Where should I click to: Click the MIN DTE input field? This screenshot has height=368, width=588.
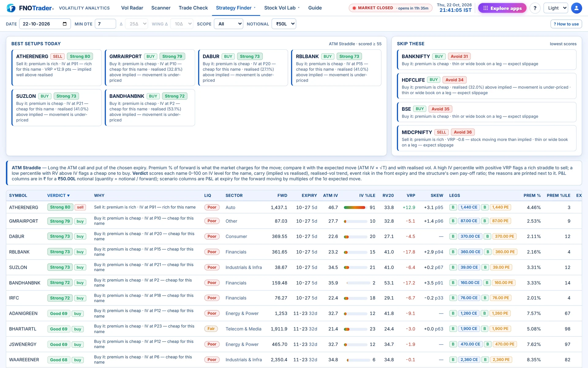(105, 24)
